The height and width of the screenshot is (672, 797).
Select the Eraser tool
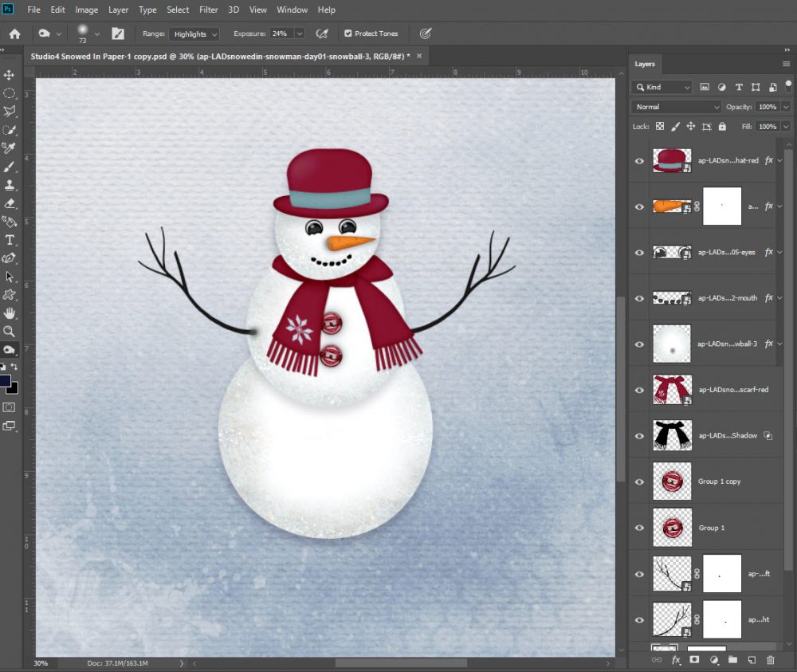[x=10, y=203]
